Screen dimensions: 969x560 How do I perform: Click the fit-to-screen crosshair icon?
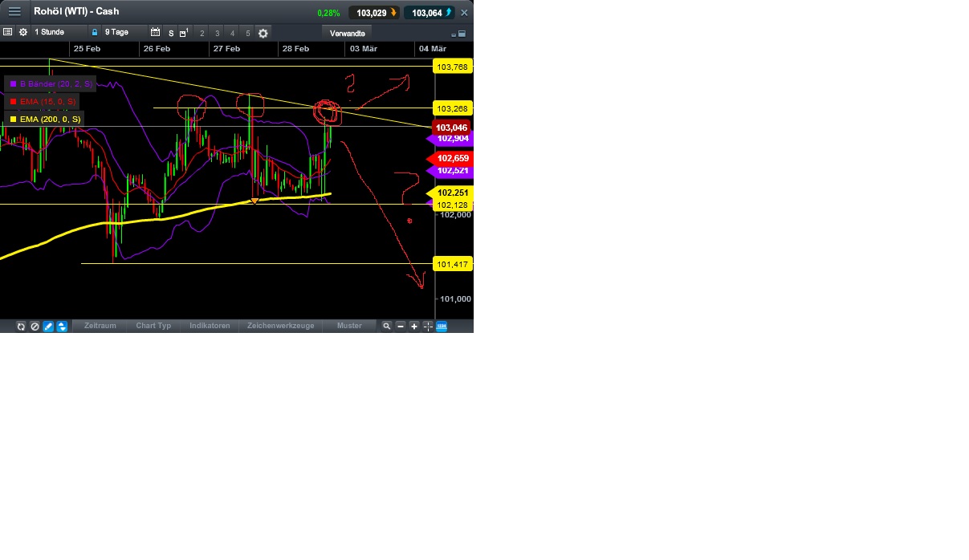427,326
